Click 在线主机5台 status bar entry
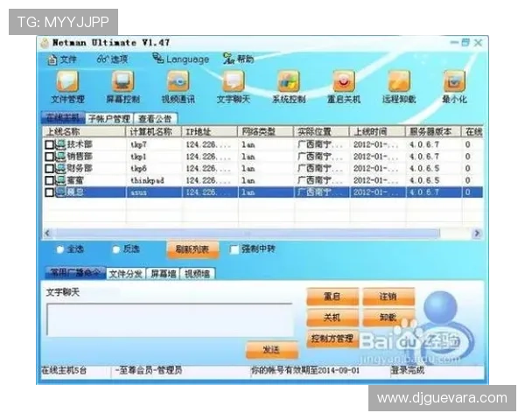 pyautogui.click(x=64, y=370)
